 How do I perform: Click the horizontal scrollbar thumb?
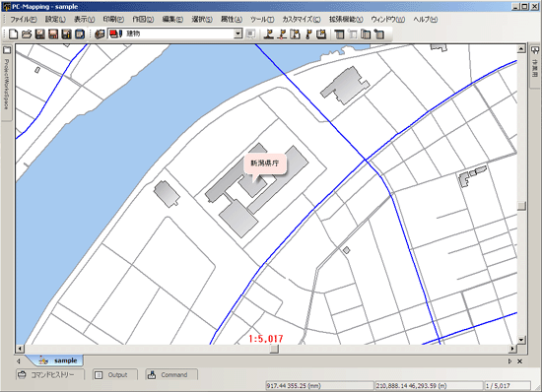274,349
